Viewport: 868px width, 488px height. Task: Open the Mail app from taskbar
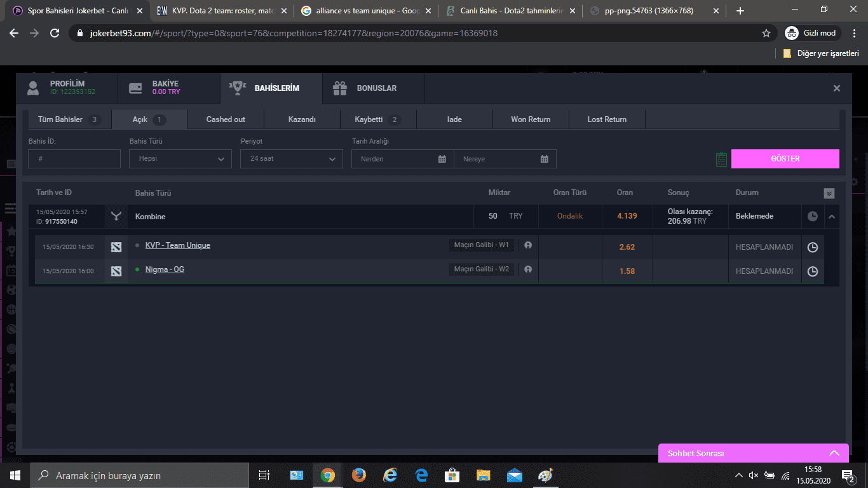pos(515,475)
